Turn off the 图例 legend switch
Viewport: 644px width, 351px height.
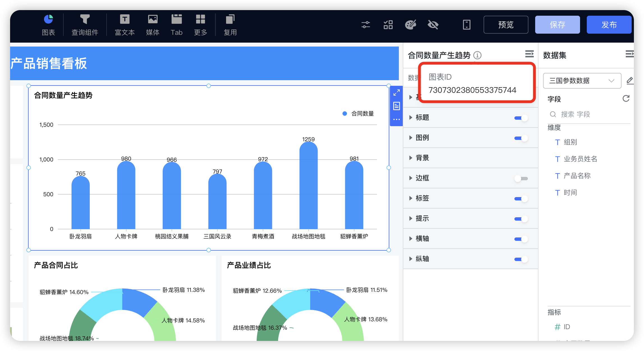click(x=520, y=138)
